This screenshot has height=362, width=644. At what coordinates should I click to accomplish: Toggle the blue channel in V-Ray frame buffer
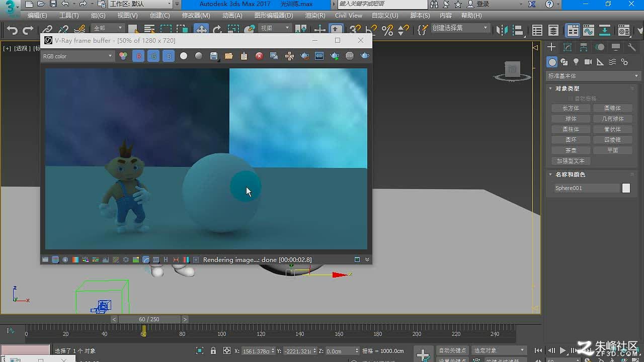[169, 56]
